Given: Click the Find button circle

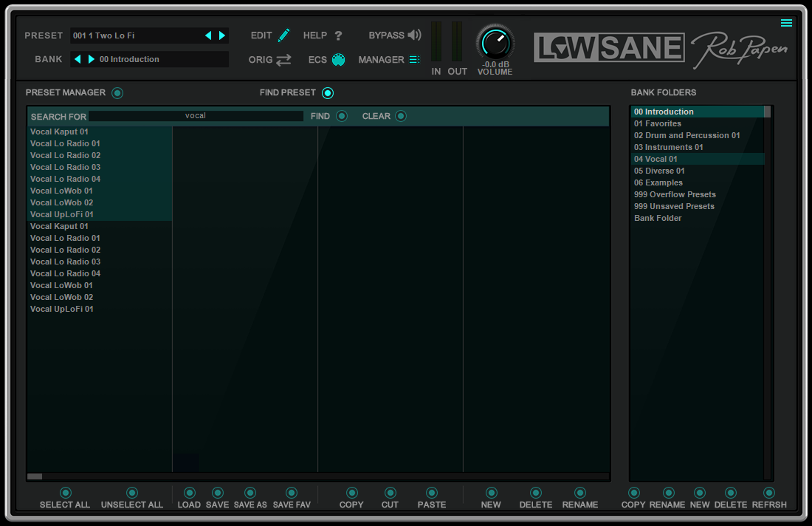Looking at the screenshot, I should coord(342,116).
